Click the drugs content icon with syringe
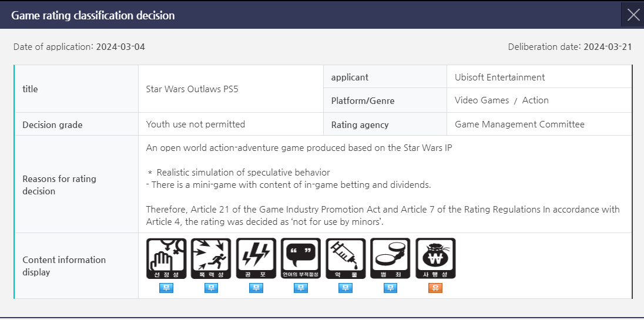 pyautogui.click(x=346, y=258)
